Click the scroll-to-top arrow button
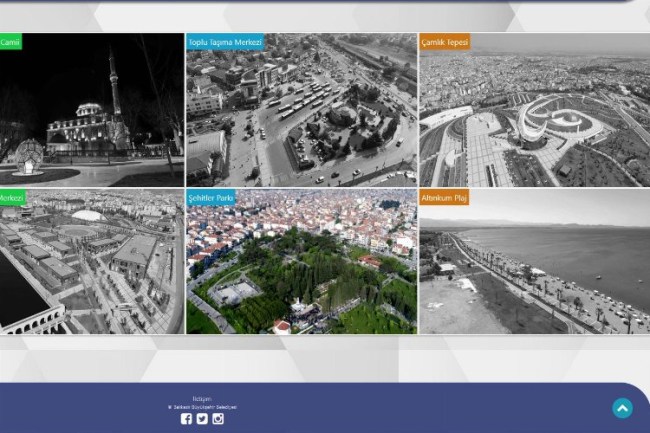650x433 pixels. point(622,408)
